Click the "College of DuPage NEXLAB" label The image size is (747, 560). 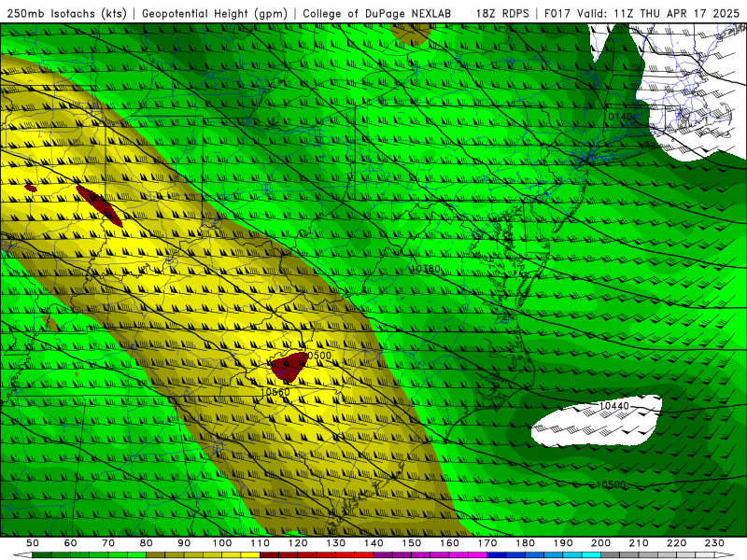377,14
